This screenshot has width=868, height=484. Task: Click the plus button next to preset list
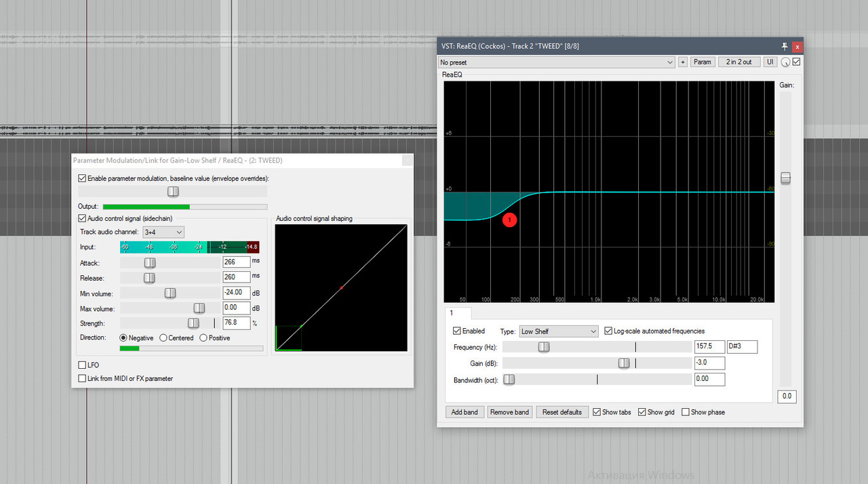683,62
